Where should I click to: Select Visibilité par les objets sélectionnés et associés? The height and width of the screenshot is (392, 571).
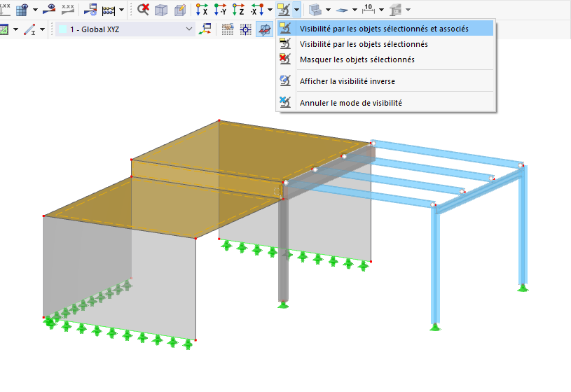tap(385, 29)
